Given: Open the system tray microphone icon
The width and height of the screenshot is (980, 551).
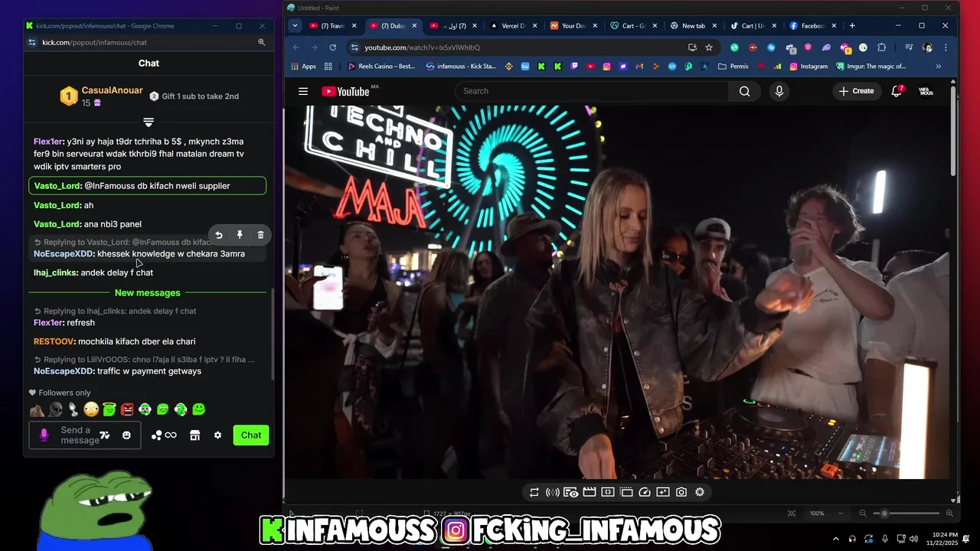Looking at the screenshot, I should pos(885,539).
